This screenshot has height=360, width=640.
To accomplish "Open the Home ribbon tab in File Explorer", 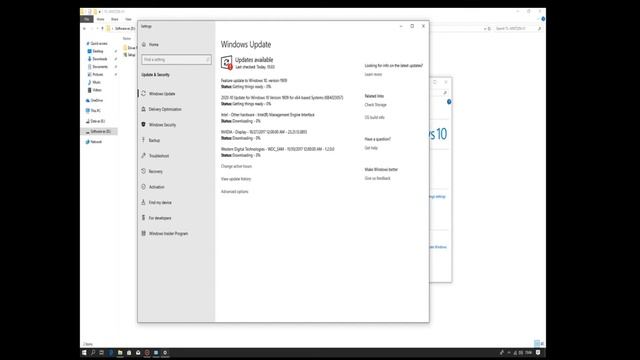I will pyautogui.click(x=100, y=19).
